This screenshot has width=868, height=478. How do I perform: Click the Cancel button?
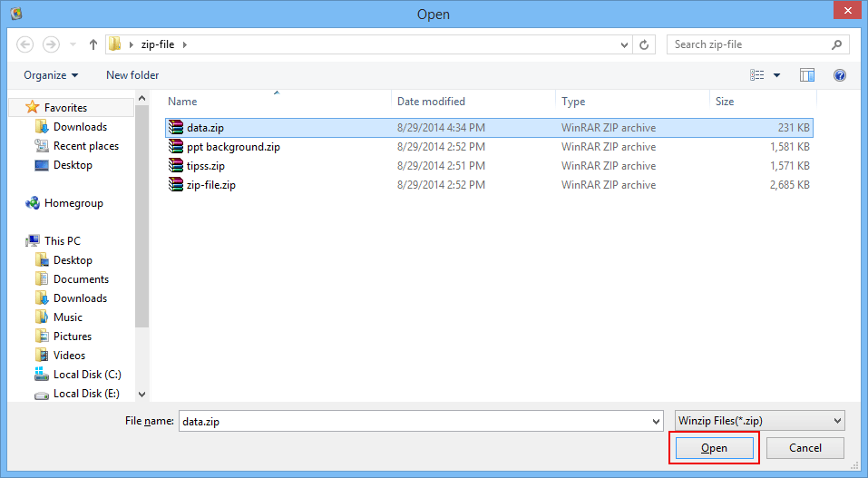pyautogui.click(x=805, y=447)
